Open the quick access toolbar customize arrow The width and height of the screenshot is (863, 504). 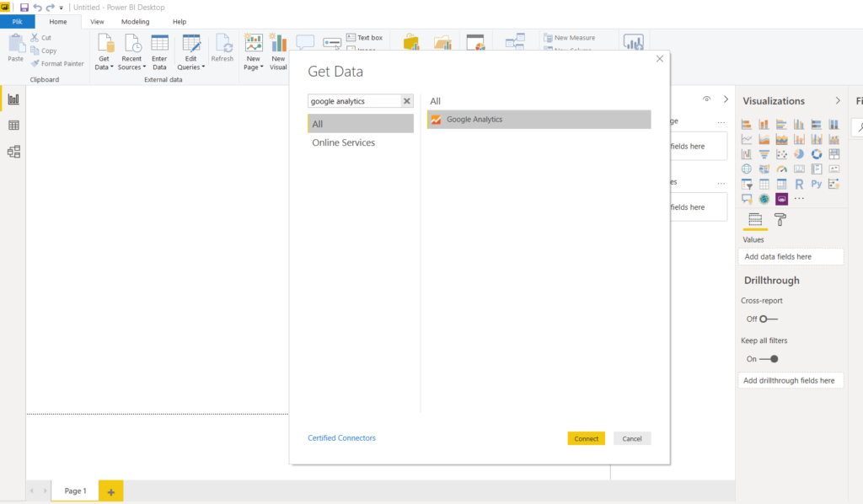pyautogui.click(x=61, y=8)
